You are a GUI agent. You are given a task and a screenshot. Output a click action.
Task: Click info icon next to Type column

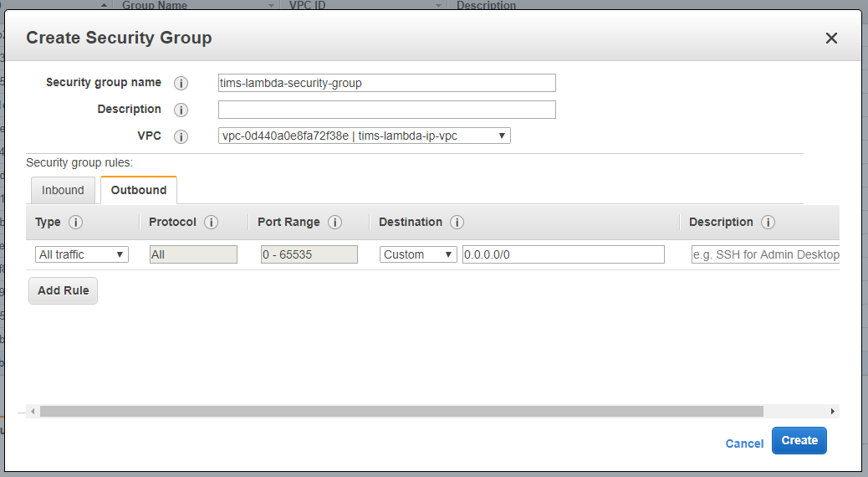76,222
